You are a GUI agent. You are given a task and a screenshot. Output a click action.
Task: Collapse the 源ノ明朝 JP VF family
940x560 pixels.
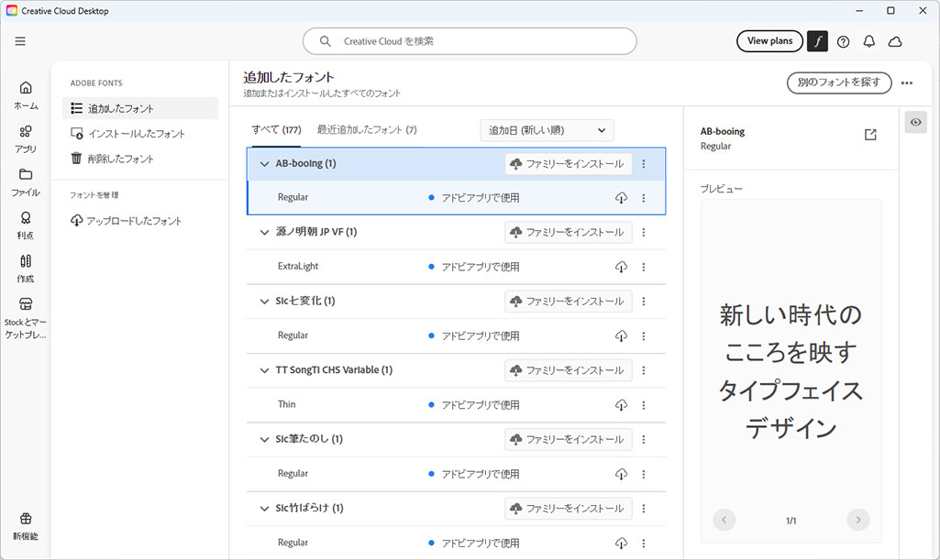(264, 233)
